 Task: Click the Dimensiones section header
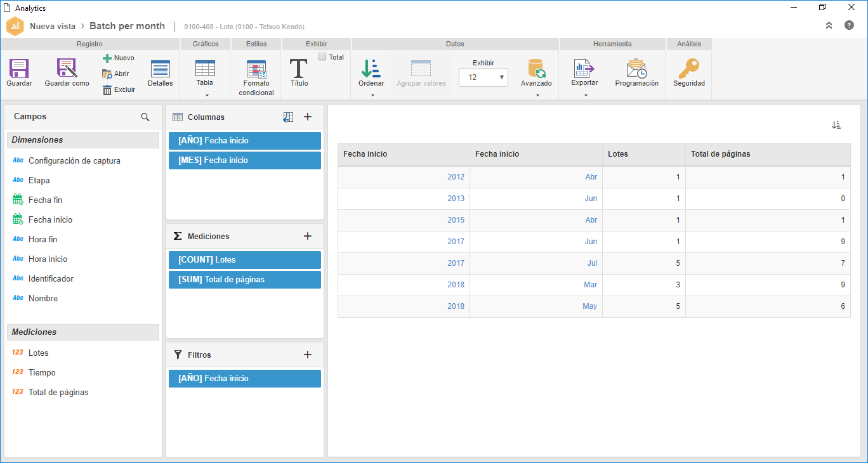point(83,140)
